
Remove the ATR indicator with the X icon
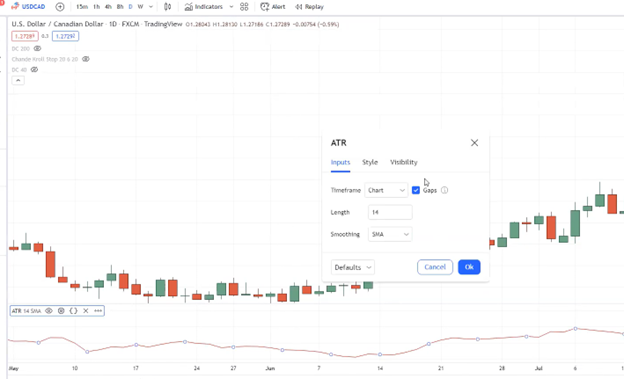pos(86,311)
